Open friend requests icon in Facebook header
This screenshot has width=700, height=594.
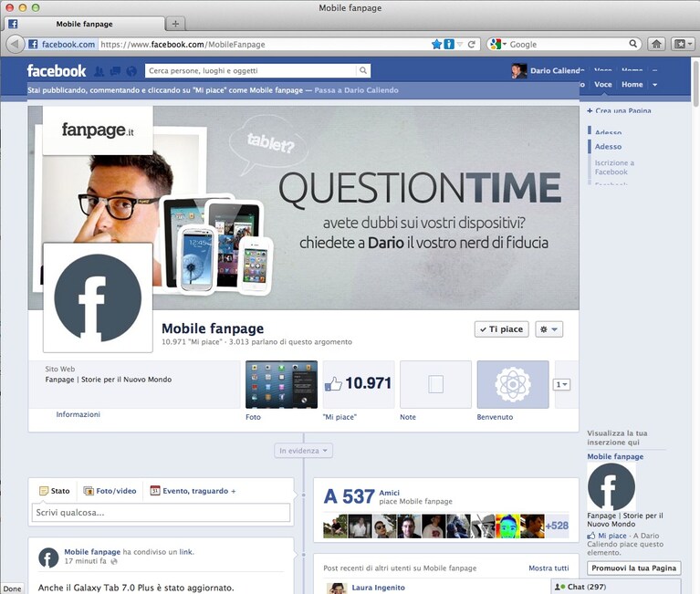click(x=99, y=71)
